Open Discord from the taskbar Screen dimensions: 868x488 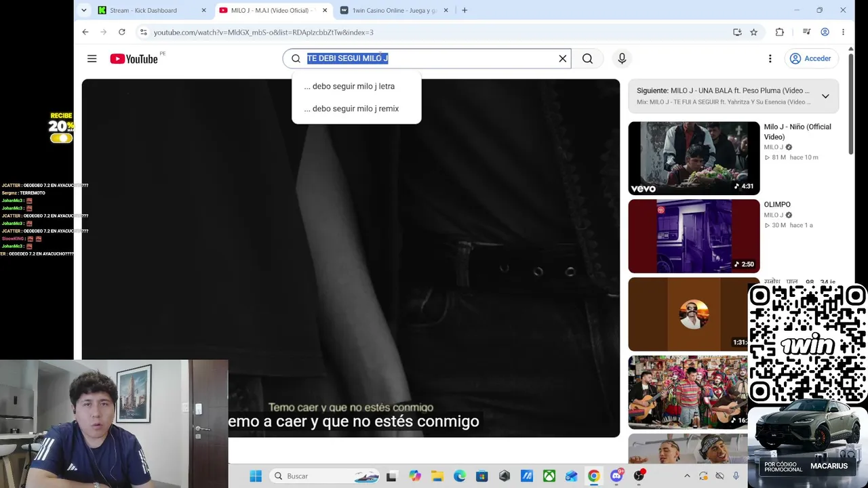(x=616, y=476)
